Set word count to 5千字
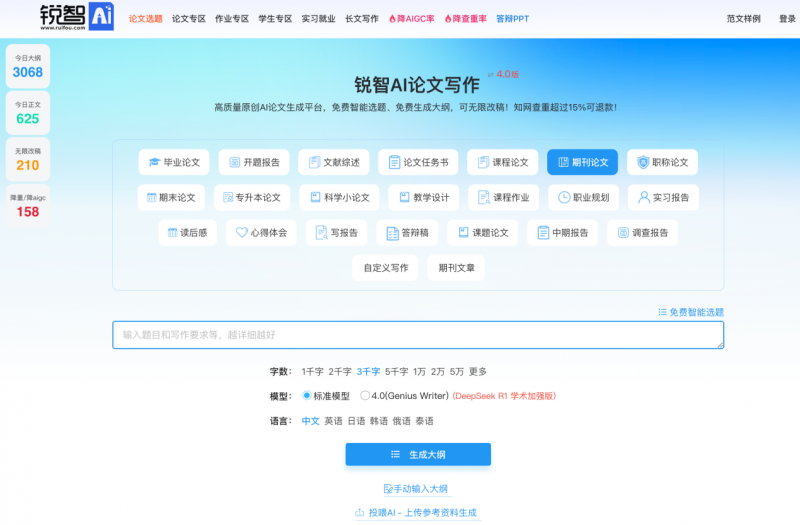The height and width of the screenshot is (525, 800). [396, 371]
